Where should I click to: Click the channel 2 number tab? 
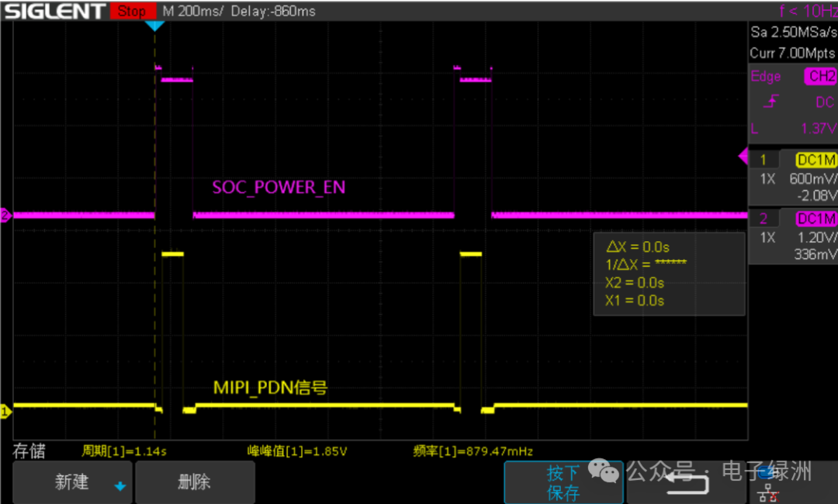pos(764,219)
